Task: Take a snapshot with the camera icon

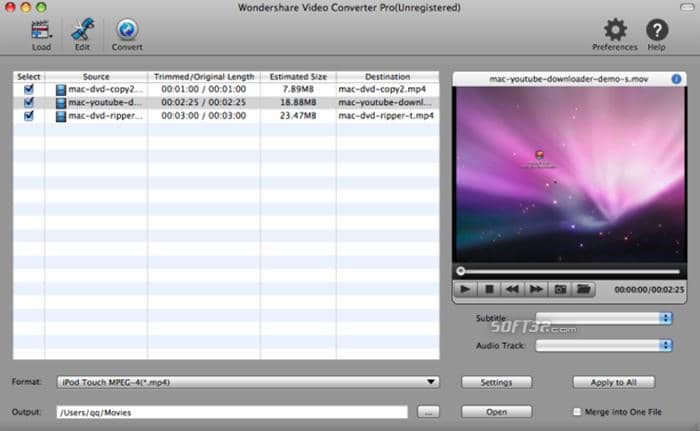Action: 561,289
